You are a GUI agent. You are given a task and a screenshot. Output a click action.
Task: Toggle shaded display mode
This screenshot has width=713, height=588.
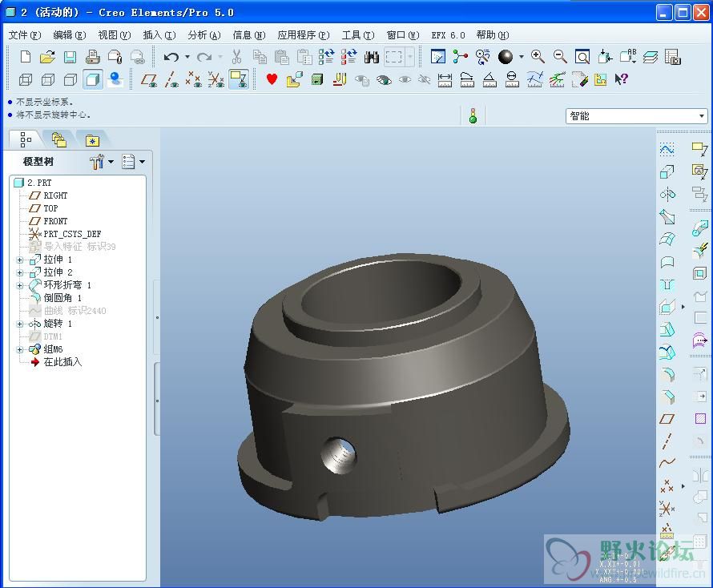93,80
